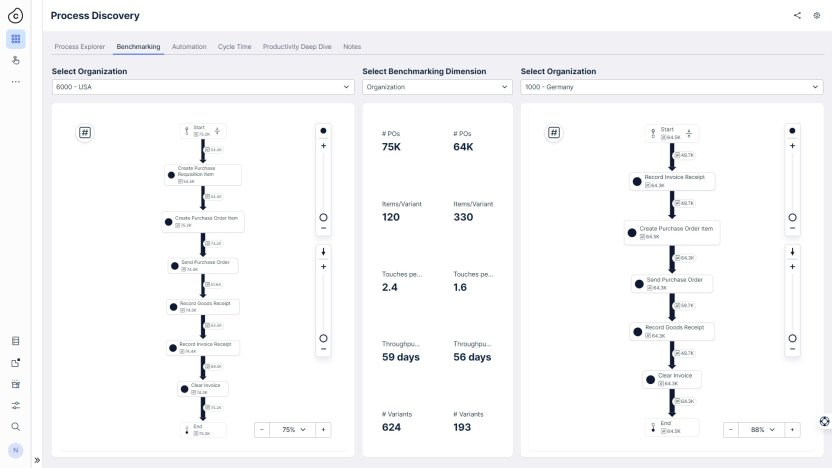Zoom out the USA graph with minus button

tap(262, 429)
